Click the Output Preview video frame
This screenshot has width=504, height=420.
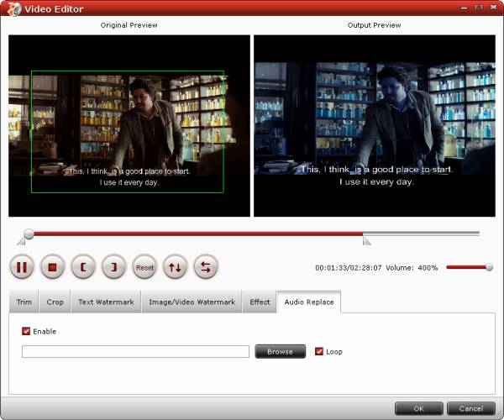tap(375, 126)
